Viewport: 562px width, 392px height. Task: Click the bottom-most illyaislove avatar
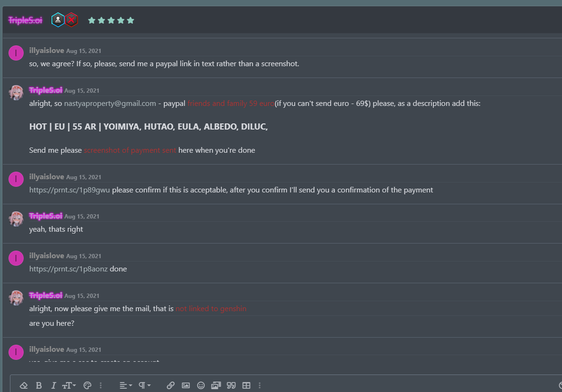coord(16,352)
